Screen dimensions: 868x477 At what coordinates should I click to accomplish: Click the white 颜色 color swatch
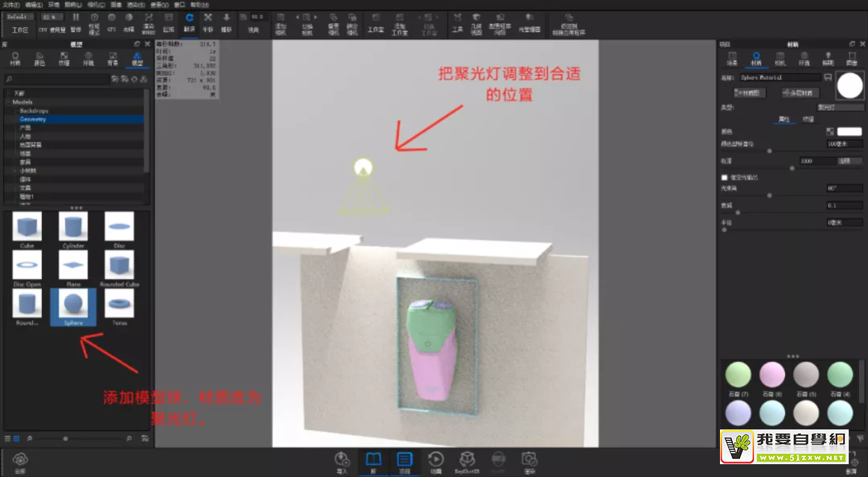click(850, 131)
